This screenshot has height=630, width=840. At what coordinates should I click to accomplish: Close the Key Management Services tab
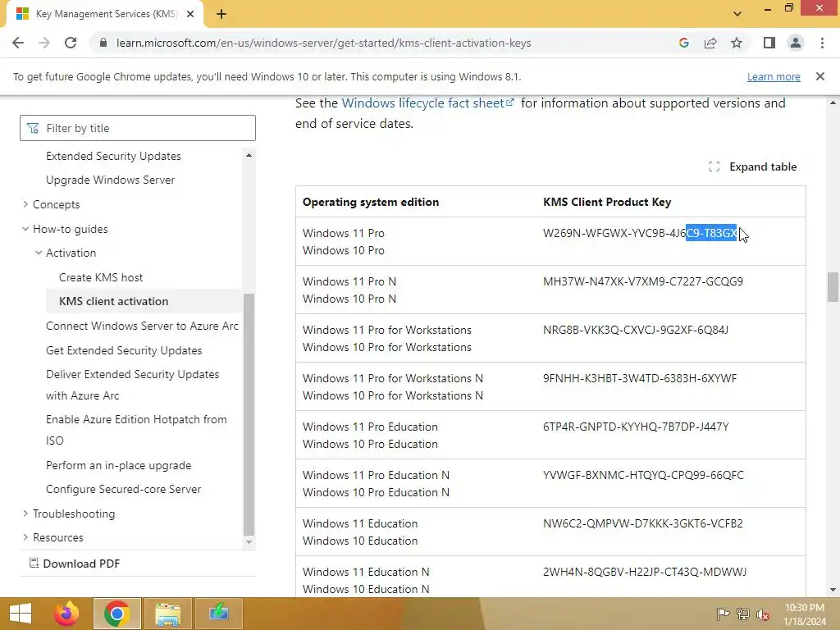coord(190,14)
